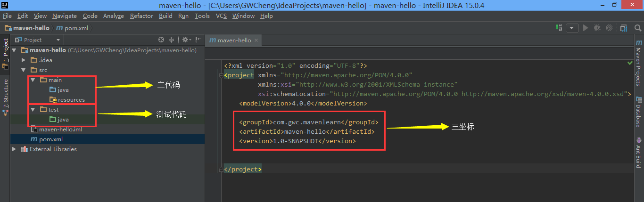Screen dimensions: 644x202
Task: Open the Help menu
Action: (x=266, y=16)
